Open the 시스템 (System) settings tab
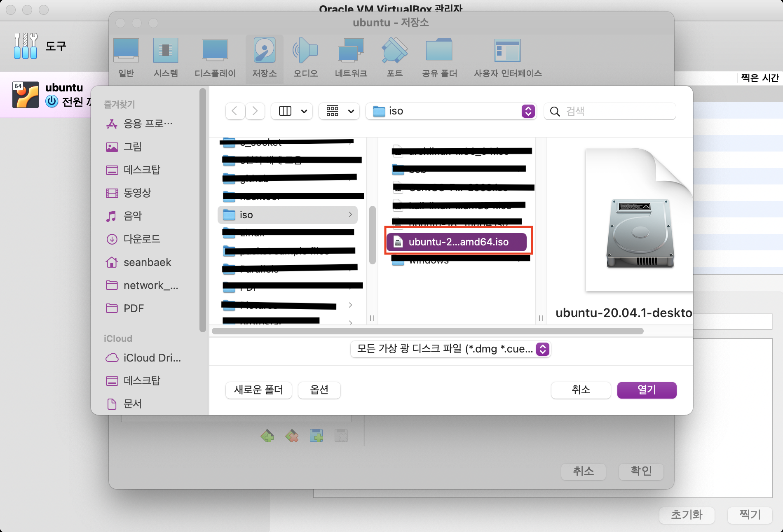783x532 pixels. [166, 58]
